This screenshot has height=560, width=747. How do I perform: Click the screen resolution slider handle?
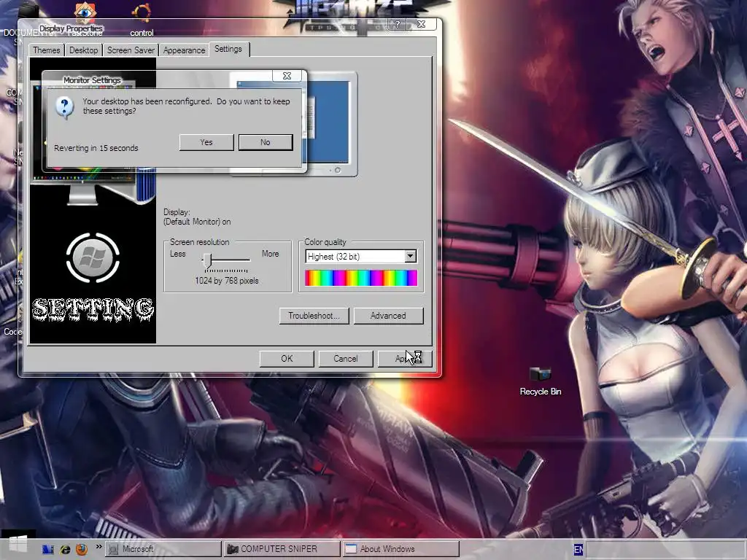click(208, 260)
